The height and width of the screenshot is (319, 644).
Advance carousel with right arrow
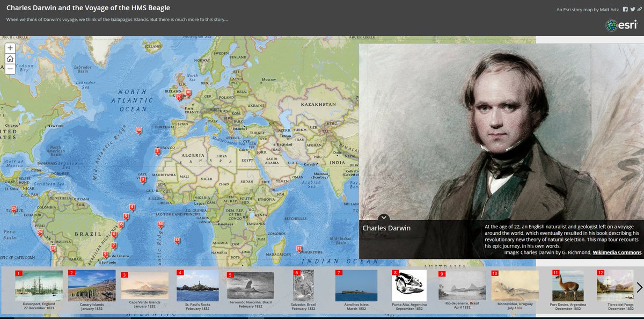[639, 287]
